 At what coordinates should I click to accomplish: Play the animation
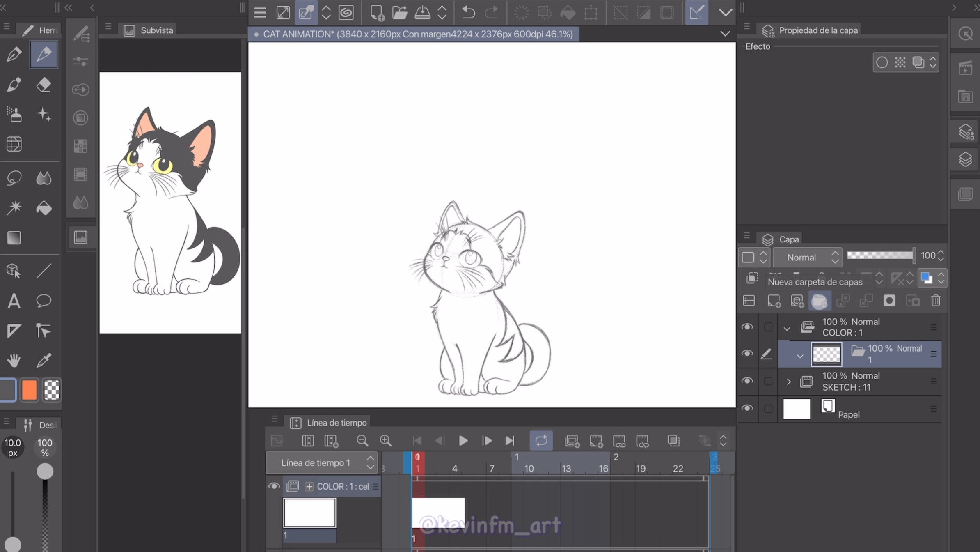[x=463, y=441]
